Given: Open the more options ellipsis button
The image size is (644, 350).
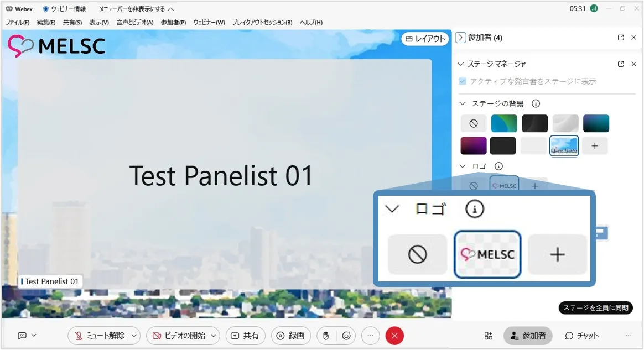Looking at the screenshot, I should tap(371, 336).
